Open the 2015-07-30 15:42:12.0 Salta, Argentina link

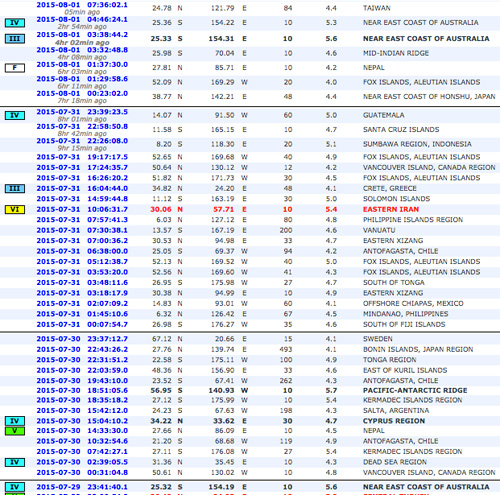82,411
